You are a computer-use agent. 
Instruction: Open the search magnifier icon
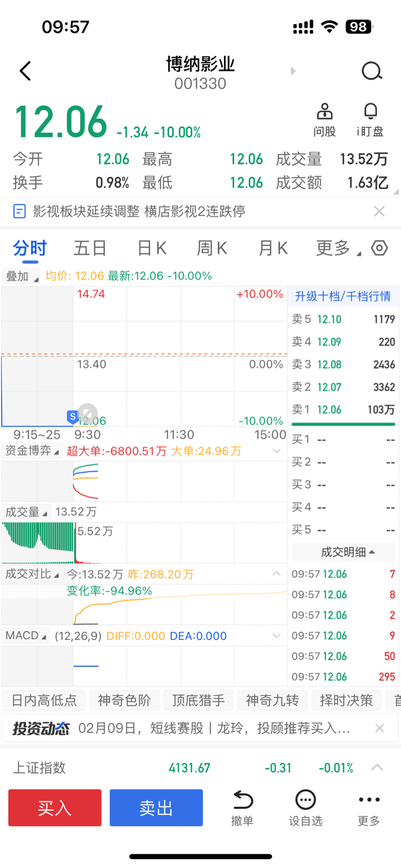[372, 71]
